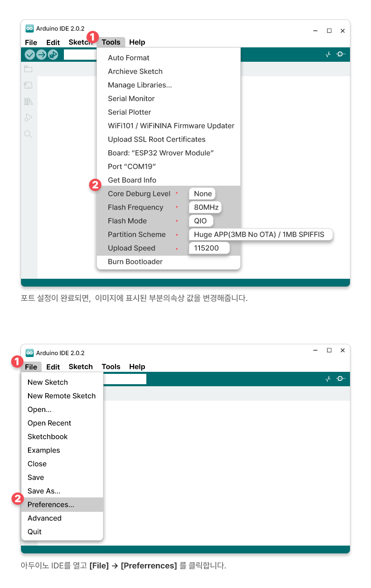
Task: Expand the Partition Scheme submenu
Action: click(x=137, y=234)
